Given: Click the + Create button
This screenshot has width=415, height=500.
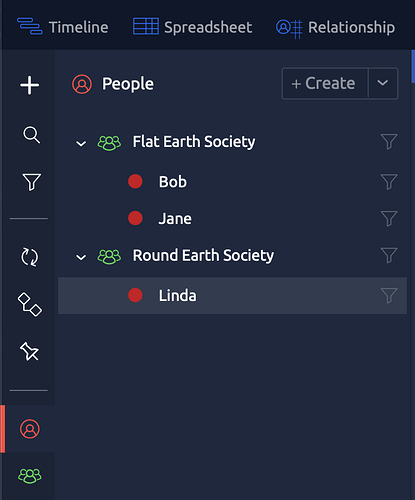Looking at the screenshot, I should click(x=325, y=83).
